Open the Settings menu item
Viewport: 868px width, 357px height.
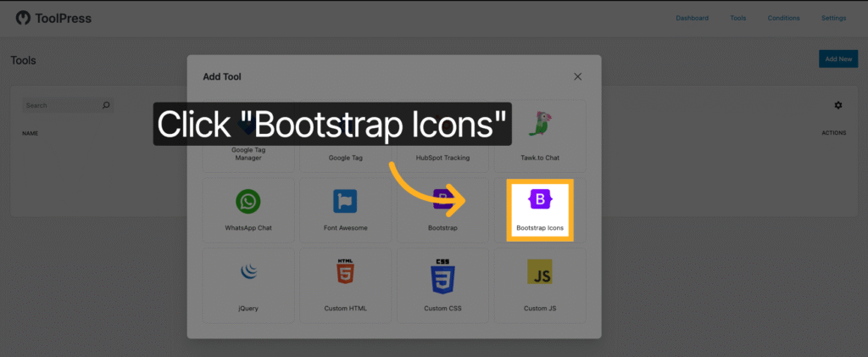pyautogui.click(x=833, y=18)
